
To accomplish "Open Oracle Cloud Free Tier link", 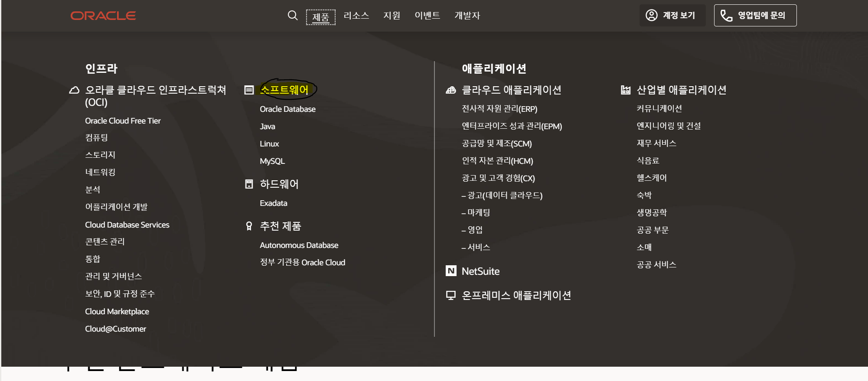I will click(x=123, y=121).
